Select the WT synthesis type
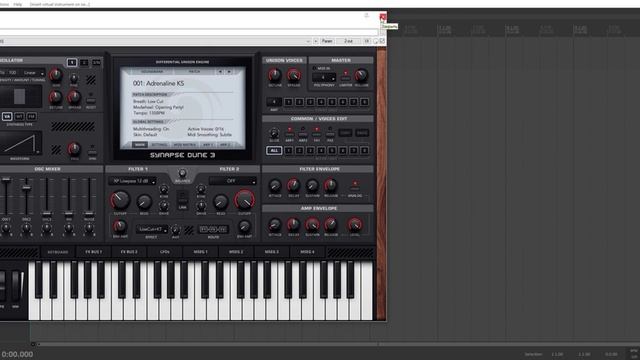This screenshot has height=360, width=640. pos(19,117)
